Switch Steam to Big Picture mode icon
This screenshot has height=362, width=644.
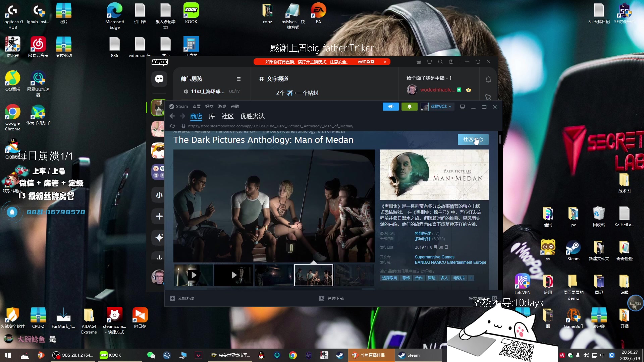pos(463,107)
